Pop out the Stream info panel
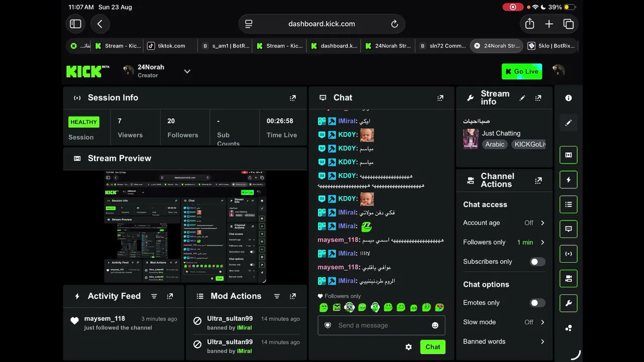This screenshot has height=362, width=644. tap(538, 98)
